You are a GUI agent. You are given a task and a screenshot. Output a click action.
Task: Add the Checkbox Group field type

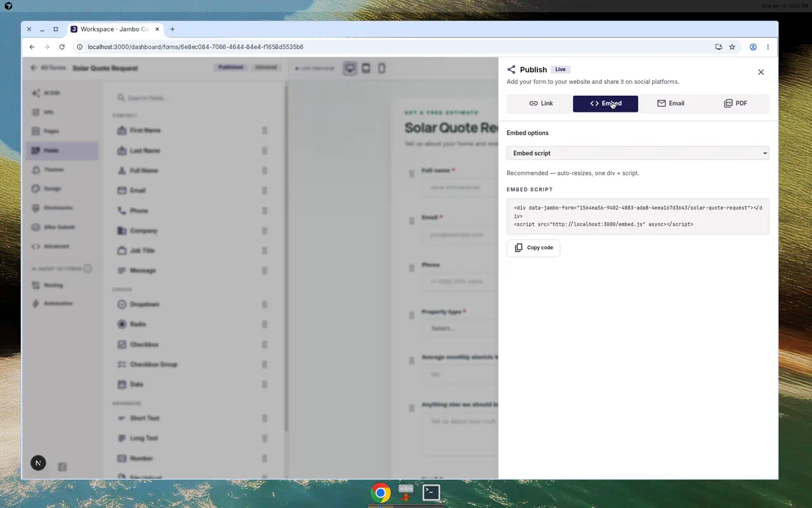click(193, 364)
